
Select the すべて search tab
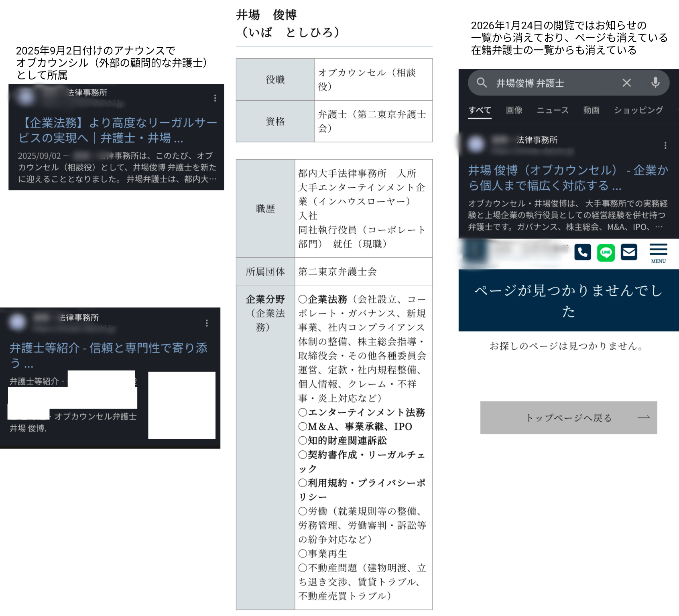coord(480,110)
